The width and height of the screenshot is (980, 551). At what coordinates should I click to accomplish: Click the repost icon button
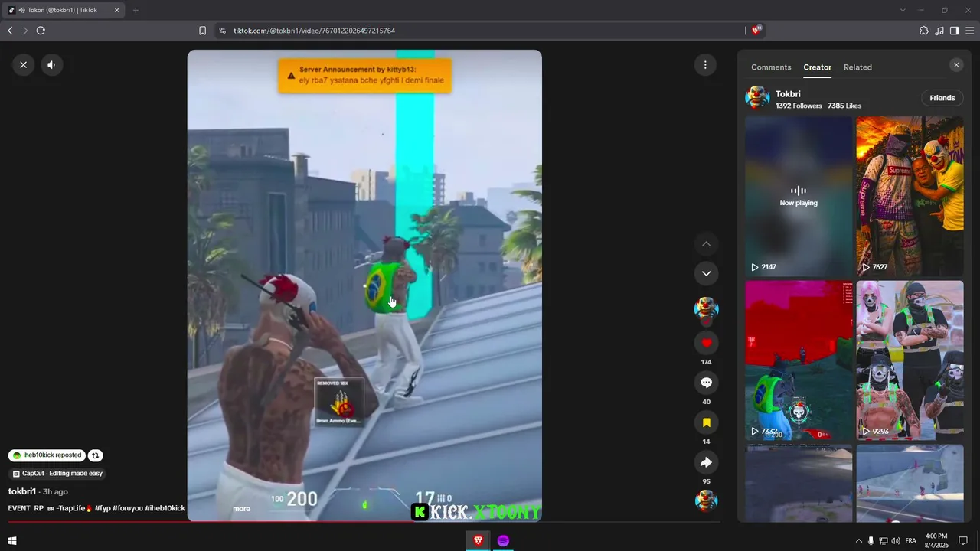[x=96, y=455]
